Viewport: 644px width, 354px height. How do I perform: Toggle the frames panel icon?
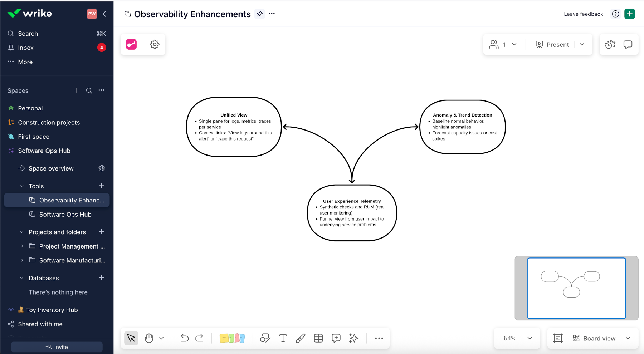pyautogui.click(x=558, y=338)
